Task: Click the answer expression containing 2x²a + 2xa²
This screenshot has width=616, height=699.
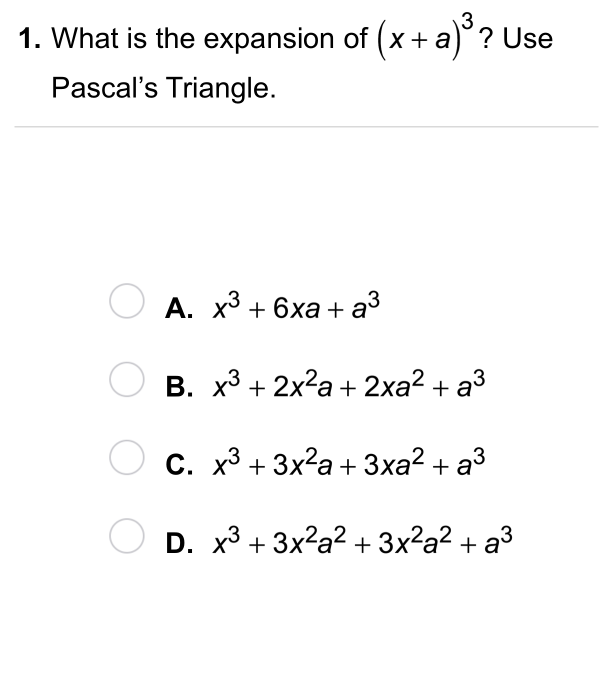Action: coord(348,384)
